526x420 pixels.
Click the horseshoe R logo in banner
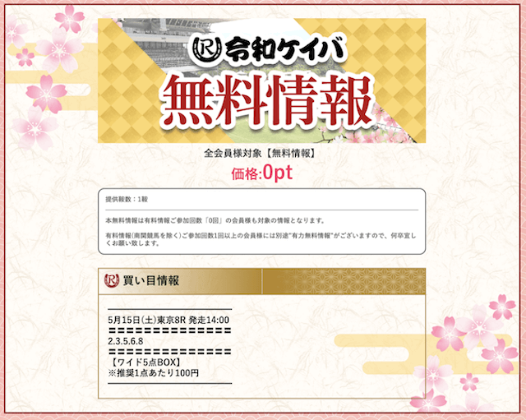(x=208, y=48)
